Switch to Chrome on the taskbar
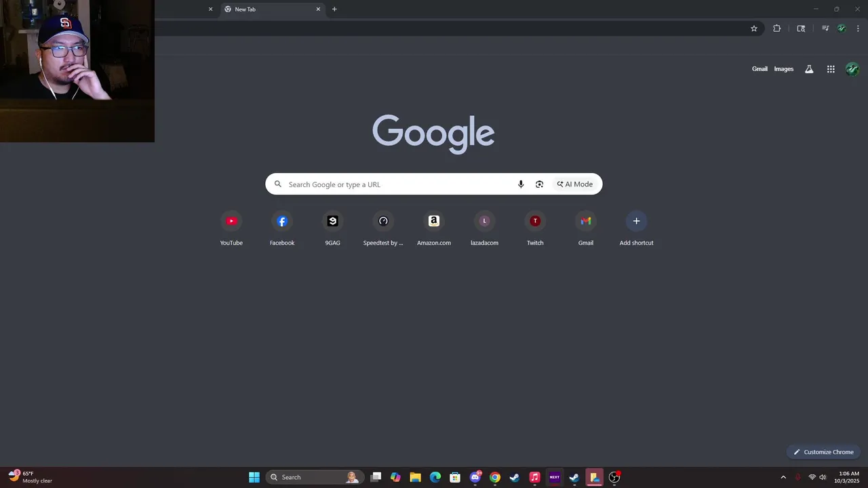868x488 pixels. pyautogui.click(x=495, y=477)
